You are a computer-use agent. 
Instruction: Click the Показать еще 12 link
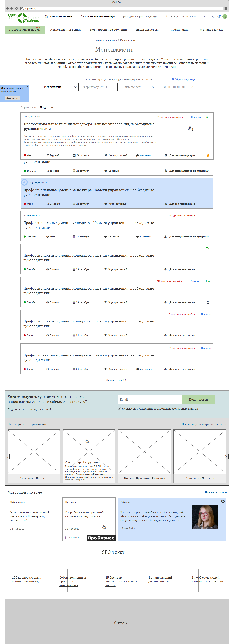coord(116,380)
